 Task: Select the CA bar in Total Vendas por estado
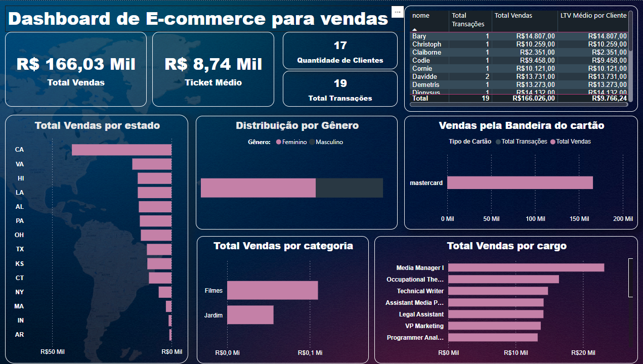point(121,149)
